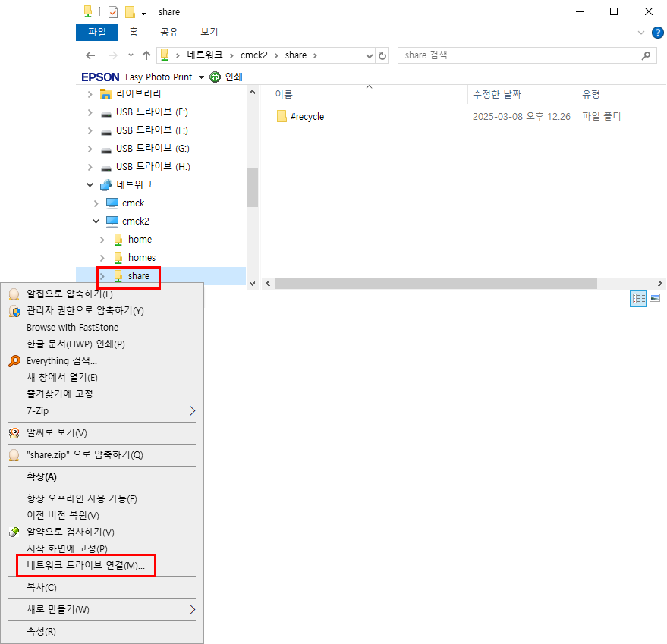Open the 새로 만들기(W) submenu
667x644 pixels.
pos(102,610)
